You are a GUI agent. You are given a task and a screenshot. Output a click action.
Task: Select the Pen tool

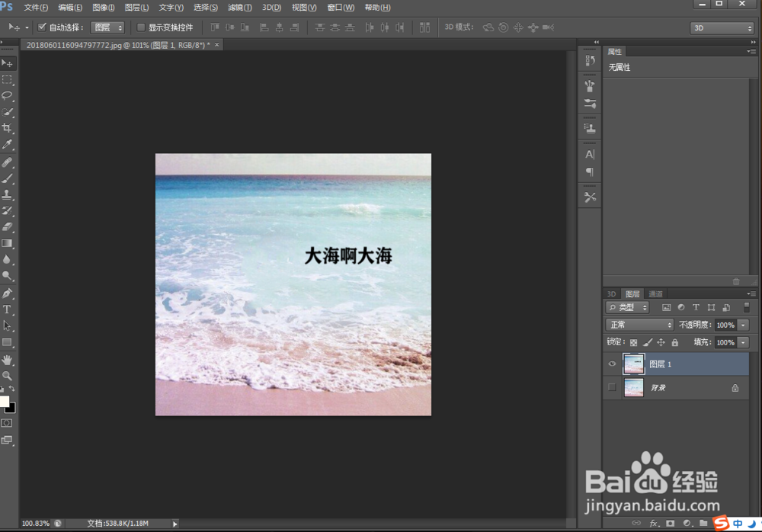pos(8,293)
